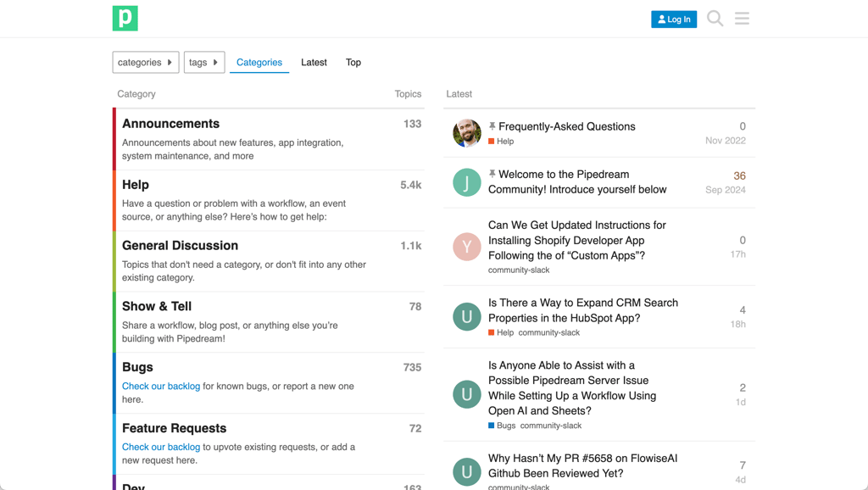Click the '72' topics count for Feature Requests

click(x=415, y=429)
